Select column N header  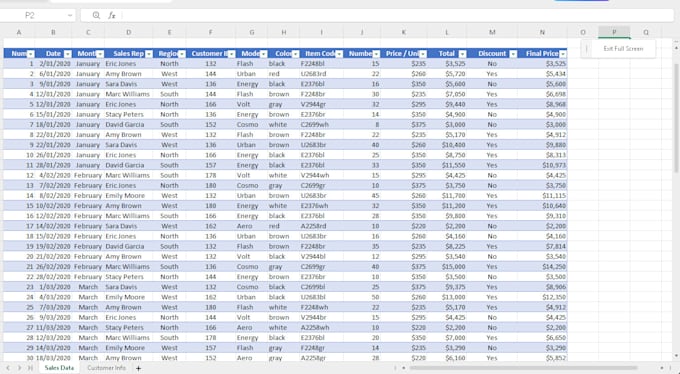click(x=542, y=32)
